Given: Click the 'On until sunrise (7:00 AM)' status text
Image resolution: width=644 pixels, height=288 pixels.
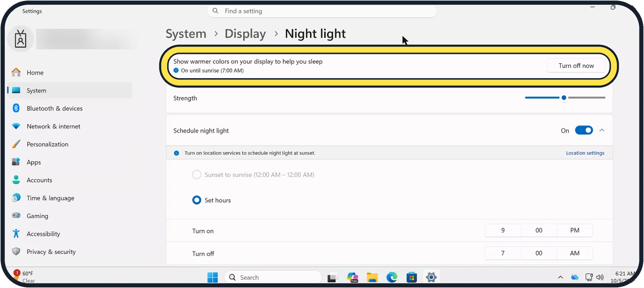Looking at the screenshot, I should pos(212,71).
